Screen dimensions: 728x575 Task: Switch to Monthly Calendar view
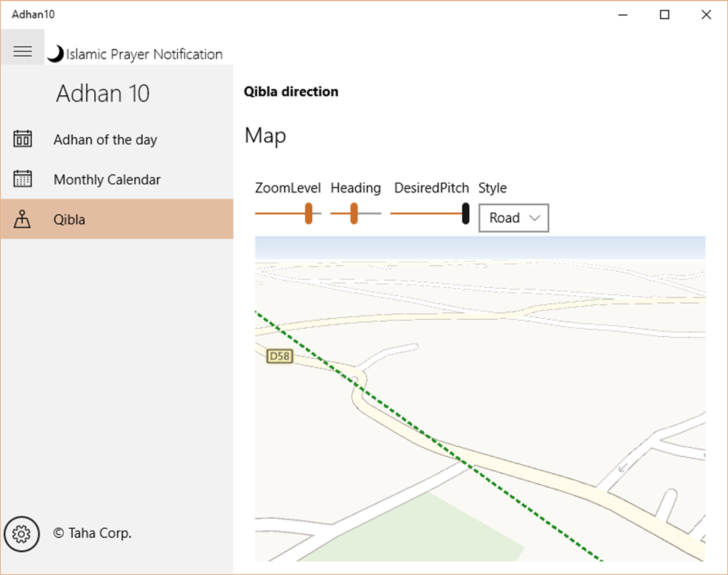[107, 180]
